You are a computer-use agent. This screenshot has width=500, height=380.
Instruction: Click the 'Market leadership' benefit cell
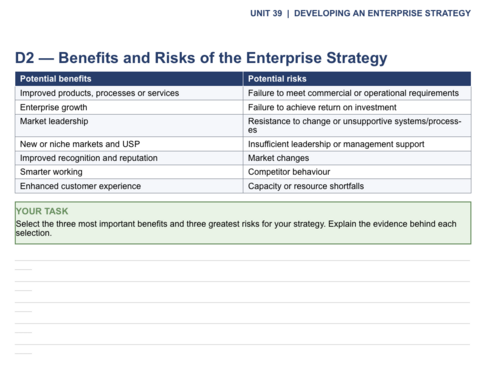click(129, 126)
